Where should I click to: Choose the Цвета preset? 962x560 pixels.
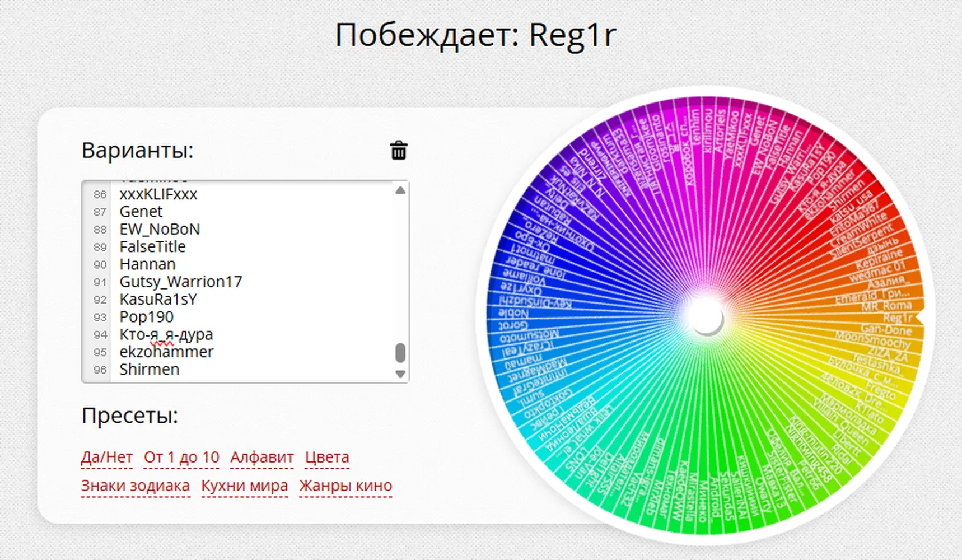(x=327, y=457)
